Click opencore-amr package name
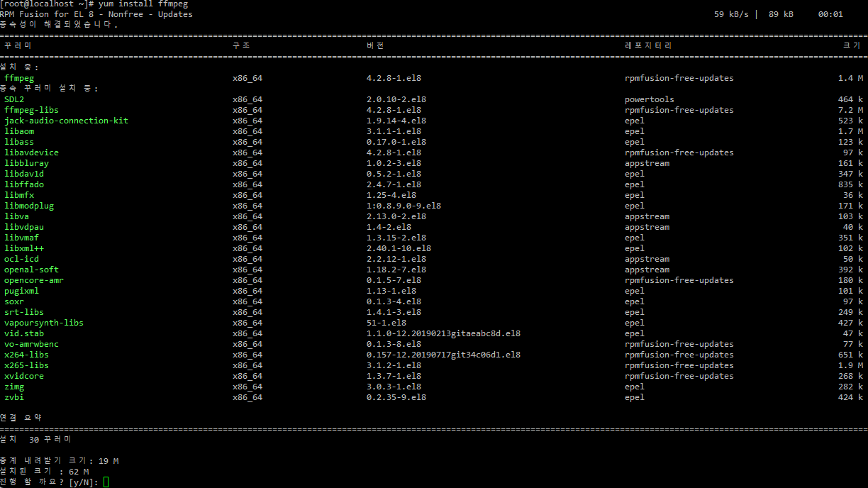Screen dimensions: 868x488 (34, 280)
